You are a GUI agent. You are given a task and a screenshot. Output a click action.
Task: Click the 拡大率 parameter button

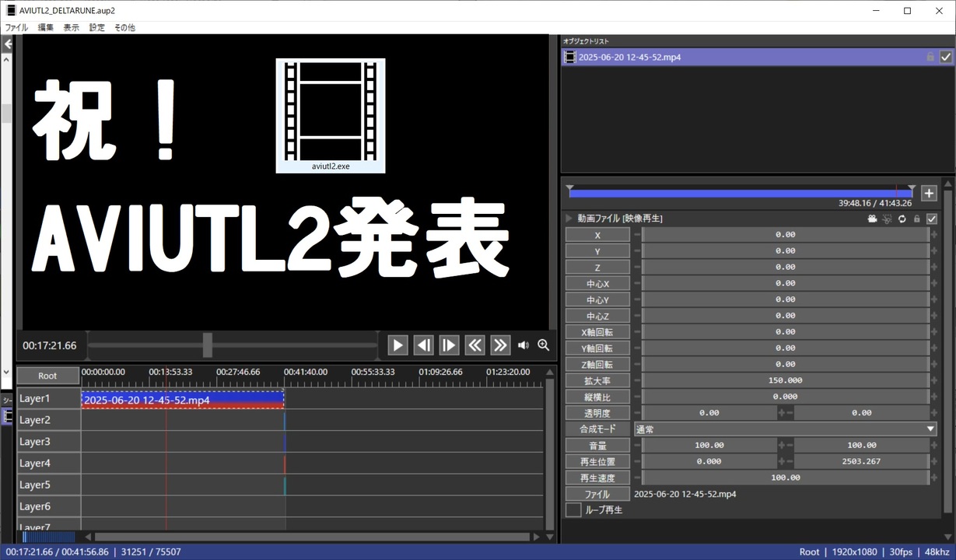point(597,380)
